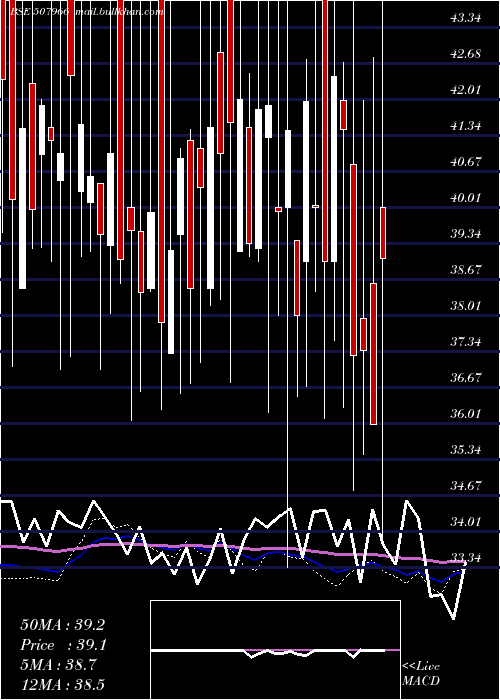Click the 41.34 price level label

pyautogui.click(x=466, y=126)
